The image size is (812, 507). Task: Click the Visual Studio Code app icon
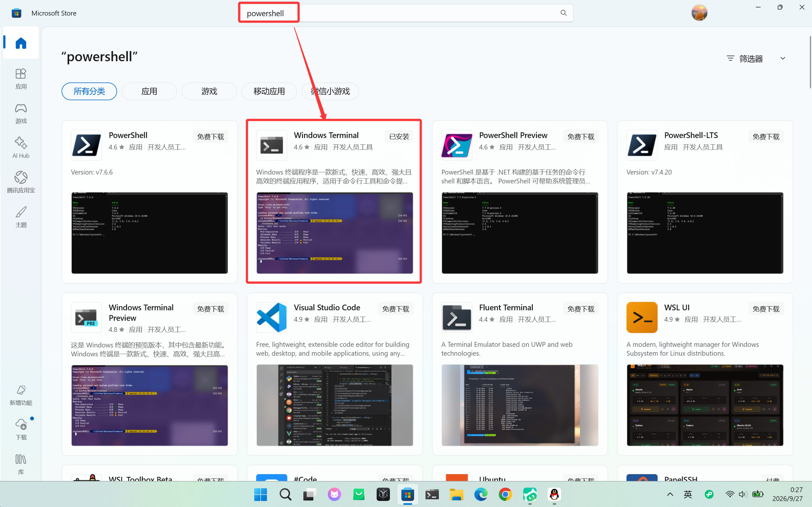(x=272, y=317)
